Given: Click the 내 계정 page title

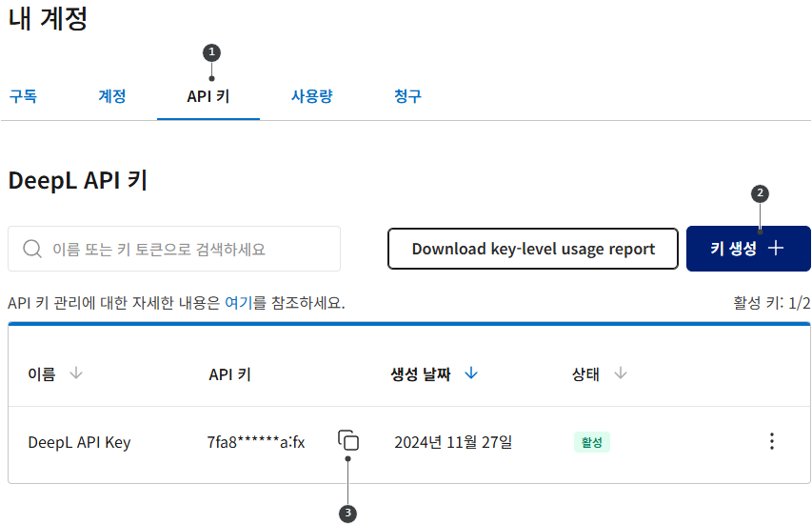Looking at the screenshot, I should pos(48,19).
